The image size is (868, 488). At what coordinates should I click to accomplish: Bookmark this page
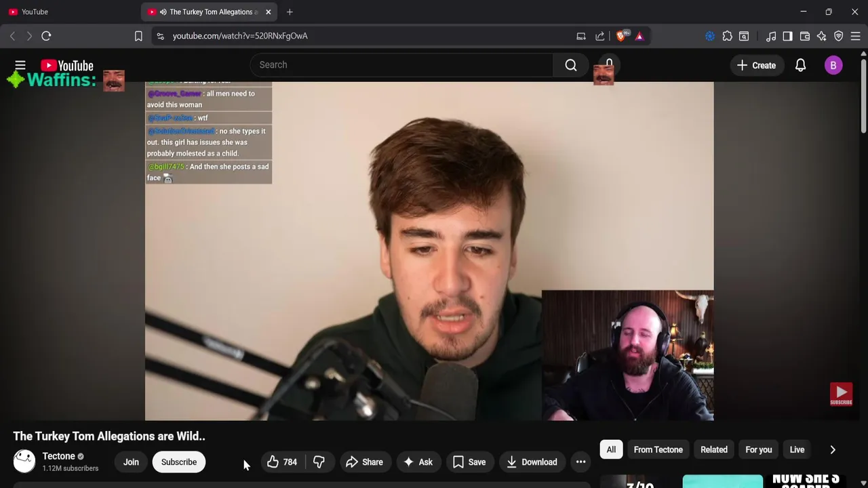click(x=138, y=36)
